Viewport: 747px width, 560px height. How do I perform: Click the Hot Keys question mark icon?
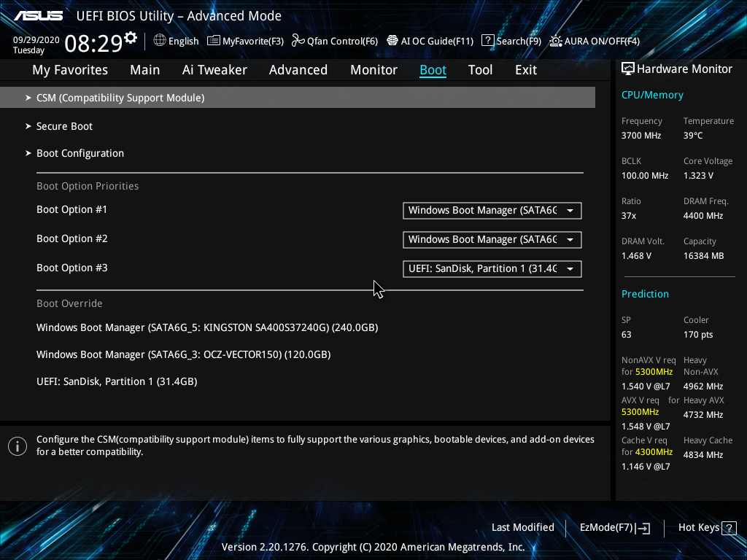point(729,528)
